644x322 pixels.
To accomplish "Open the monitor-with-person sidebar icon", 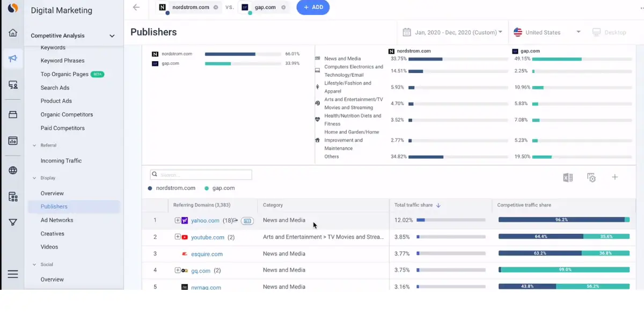I will click(13, 85).
